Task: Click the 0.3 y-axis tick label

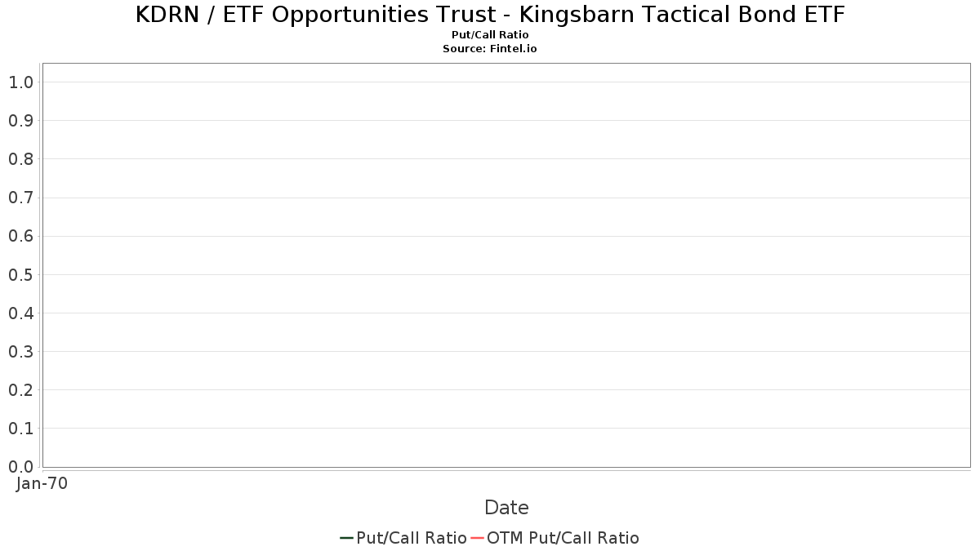Action: [x=20, y=352]
